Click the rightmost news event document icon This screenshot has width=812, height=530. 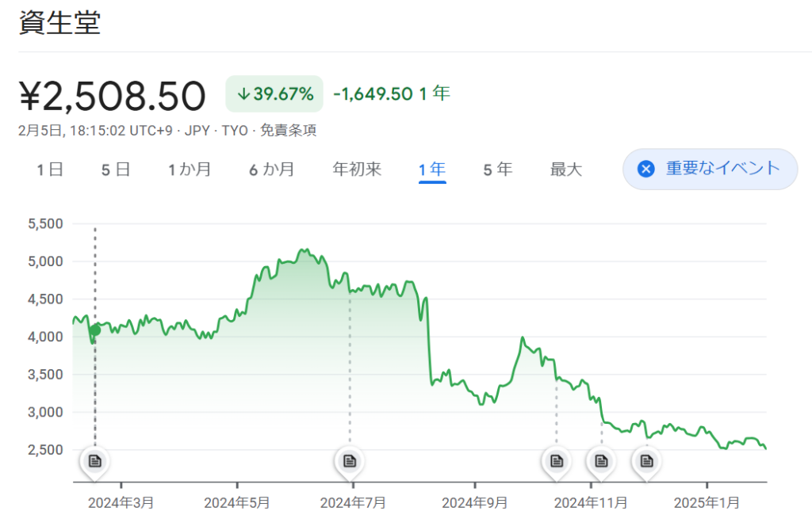(x=647, y=461)
